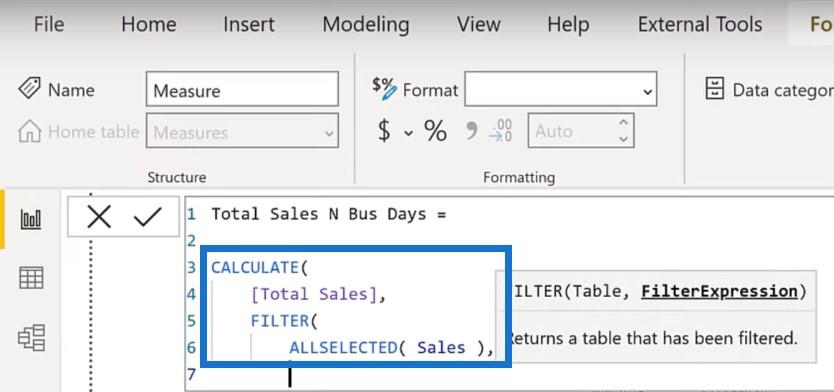Open Data table view icon
Screen dimensions: 834x392
coord(31,278)
